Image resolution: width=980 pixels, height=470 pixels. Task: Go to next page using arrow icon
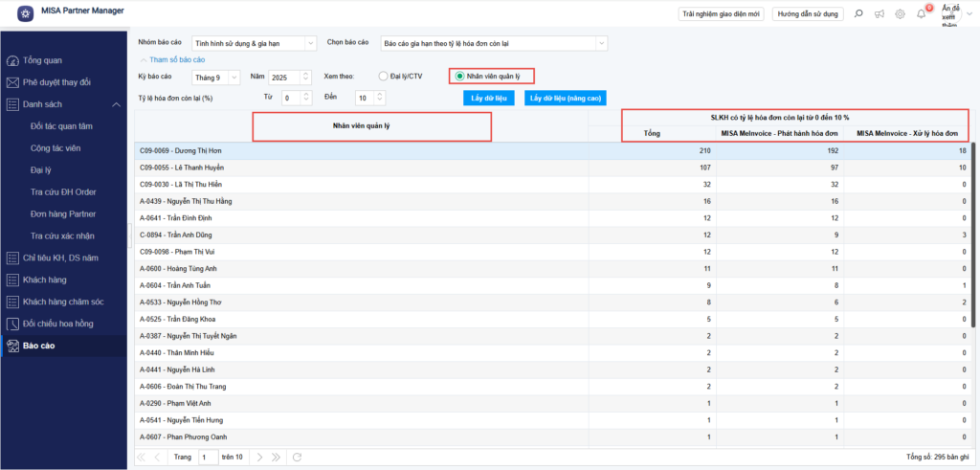259,458
